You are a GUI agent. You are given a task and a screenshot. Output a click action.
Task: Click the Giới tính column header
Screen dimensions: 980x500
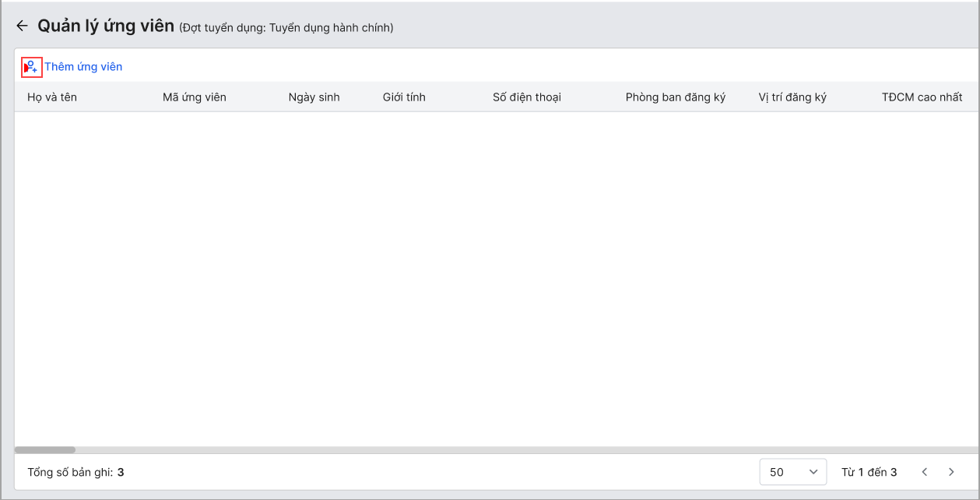pos(404,97)
